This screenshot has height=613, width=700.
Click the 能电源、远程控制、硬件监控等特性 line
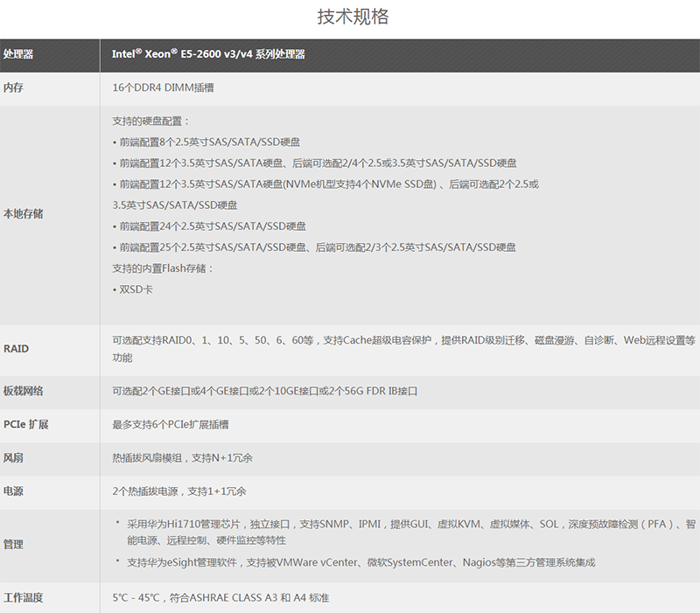(206, 540)
